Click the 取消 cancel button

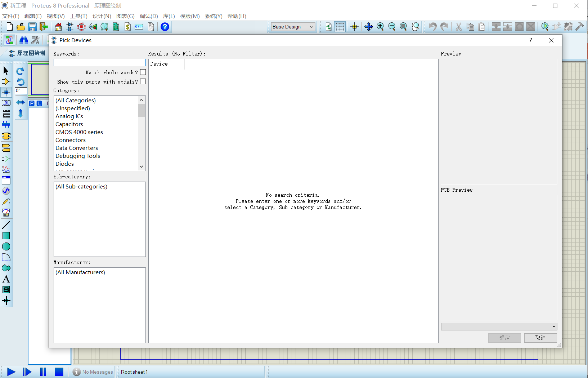[540, 338]
